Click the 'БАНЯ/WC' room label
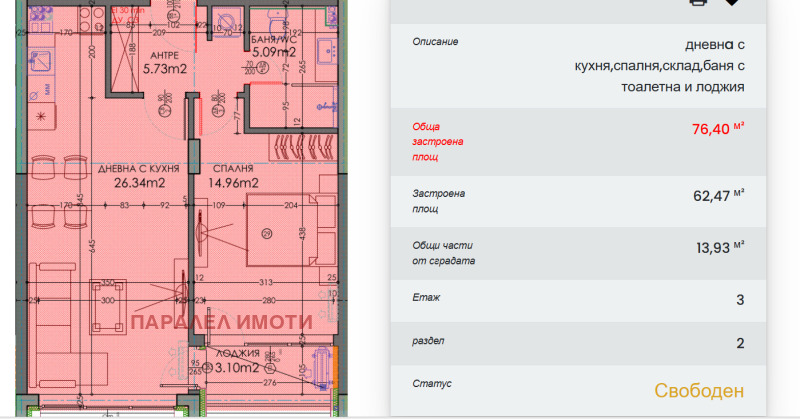 coord(274,40)
